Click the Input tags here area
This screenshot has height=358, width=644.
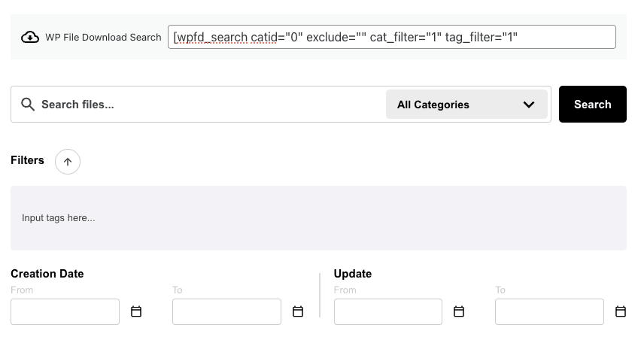coord(318,218)
